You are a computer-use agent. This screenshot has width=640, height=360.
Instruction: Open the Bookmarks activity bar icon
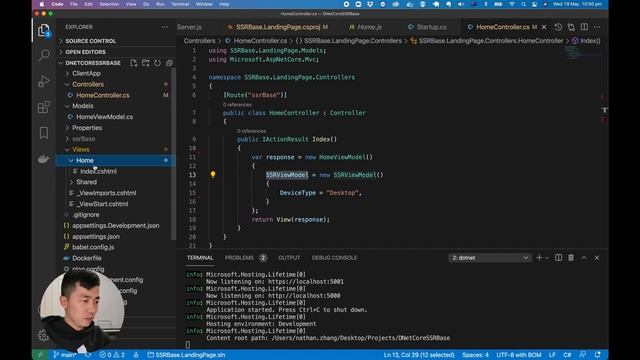click(44, 133)
